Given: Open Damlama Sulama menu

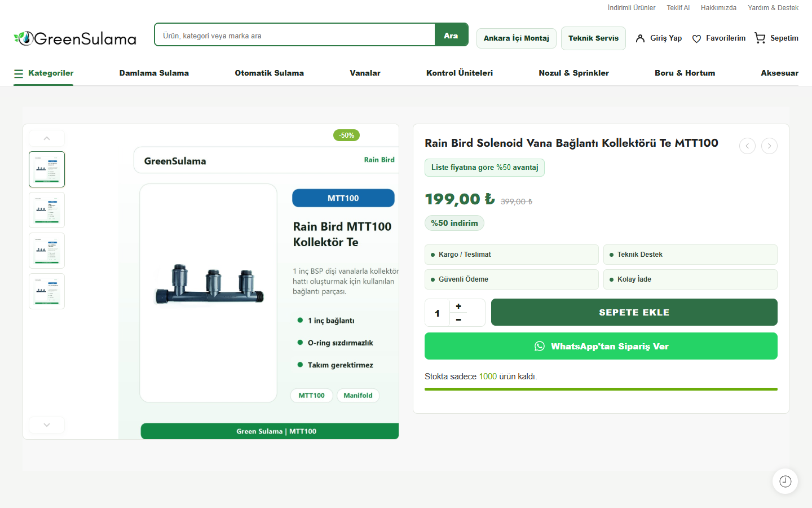Looking at the screenshot, I should [154, 73].
